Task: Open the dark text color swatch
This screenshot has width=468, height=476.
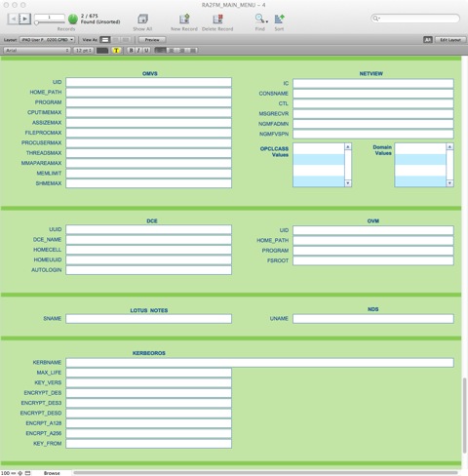Action: point(102,51)
